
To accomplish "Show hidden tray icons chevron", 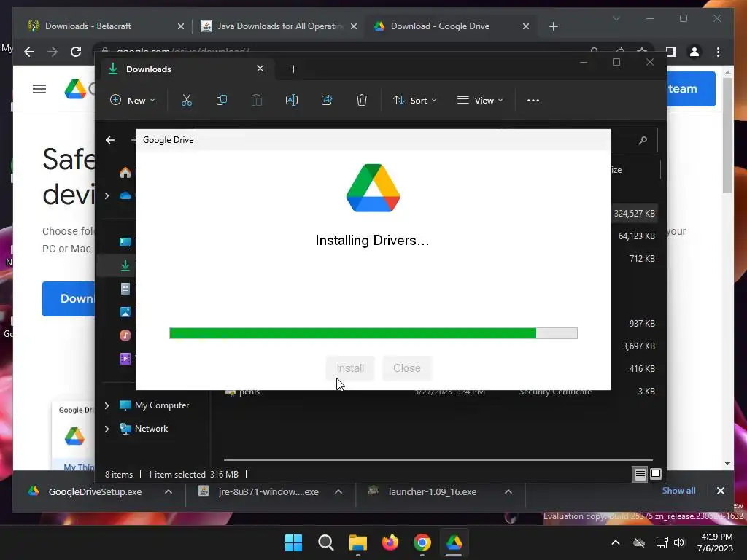I will coord(616,542).
